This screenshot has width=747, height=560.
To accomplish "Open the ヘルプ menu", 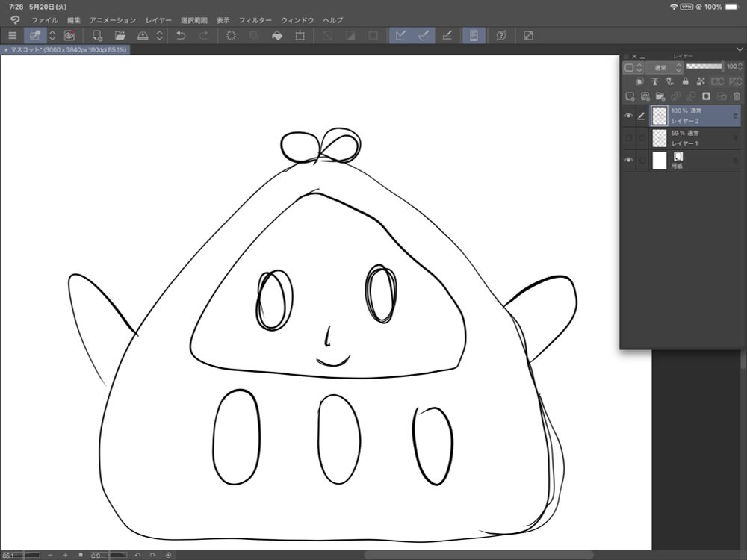I will (x=333, y=20).
